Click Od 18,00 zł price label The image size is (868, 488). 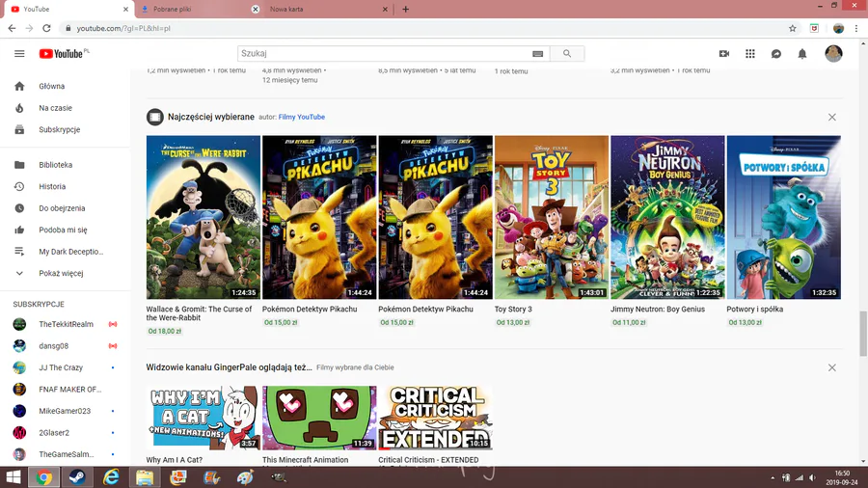point(164,332)
